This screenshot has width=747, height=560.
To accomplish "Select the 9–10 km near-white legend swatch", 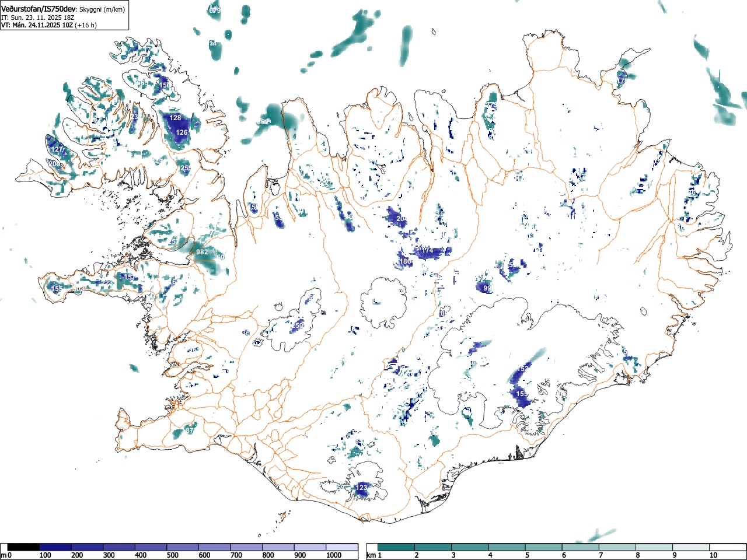I will 690,547.
